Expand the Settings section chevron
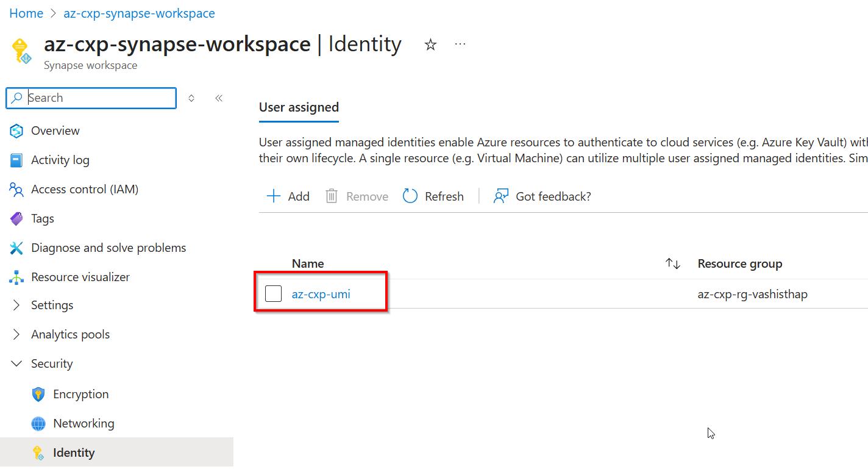This screenshot has height=472, width=868. tap(16, 306)
